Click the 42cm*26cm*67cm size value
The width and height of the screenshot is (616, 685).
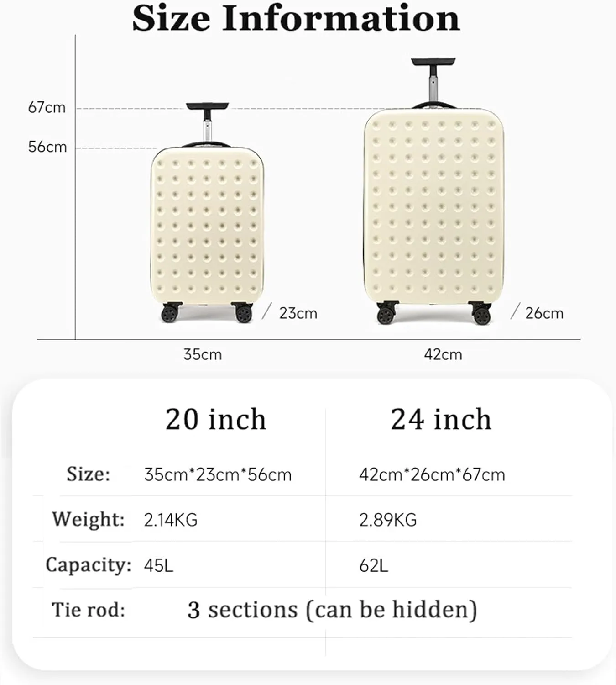[432, 475]
